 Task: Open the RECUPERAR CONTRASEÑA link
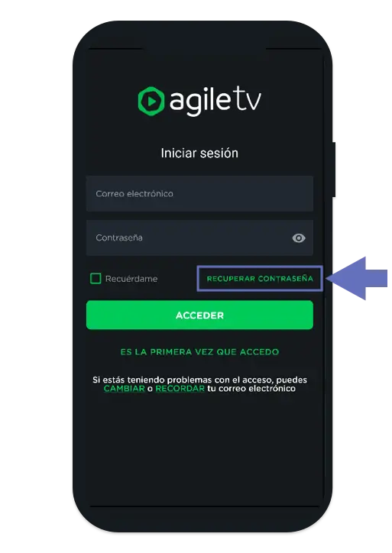260,279
